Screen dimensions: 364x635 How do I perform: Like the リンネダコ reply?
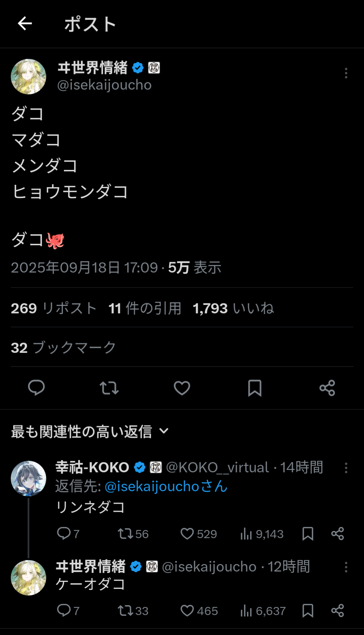[x=187, y=534]
